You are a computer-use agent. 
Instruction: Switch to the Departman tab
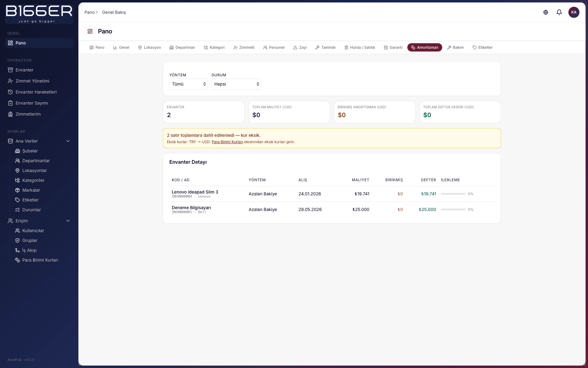click(x=182, y=48)
